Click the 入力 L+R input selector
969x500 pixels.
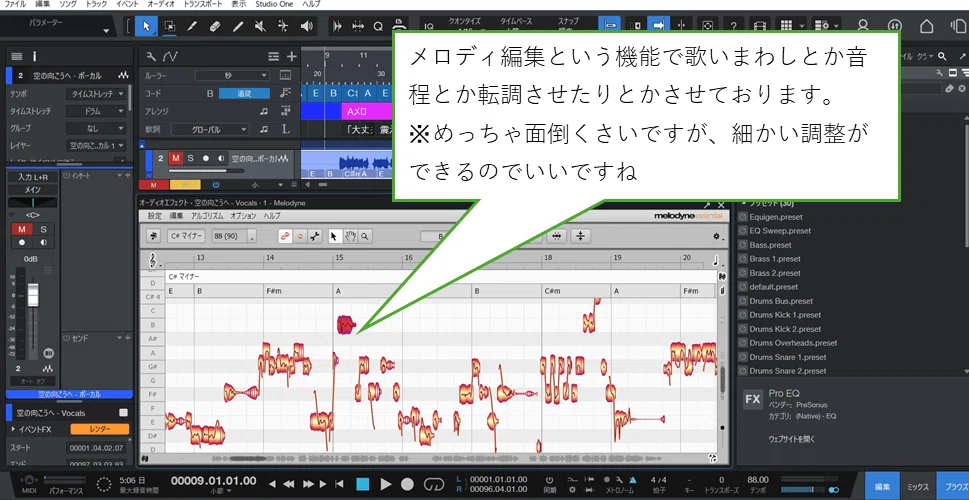32,177
